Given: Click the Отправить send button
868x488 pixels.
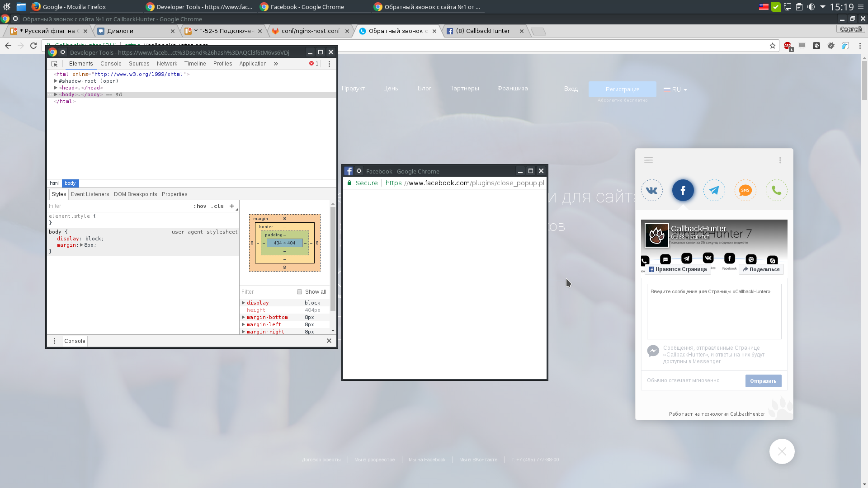Looking at the screenshot, I should point(763,381).
